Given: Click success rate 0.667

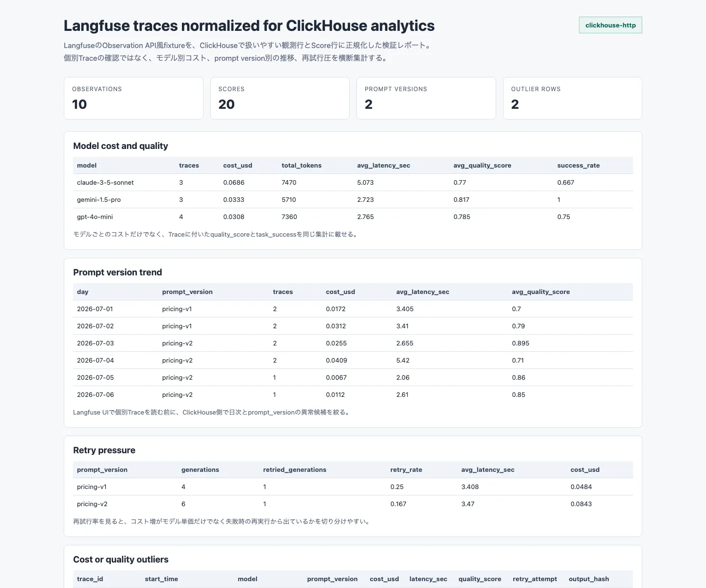Looking at the screenshot, I should tap(566, 183).
